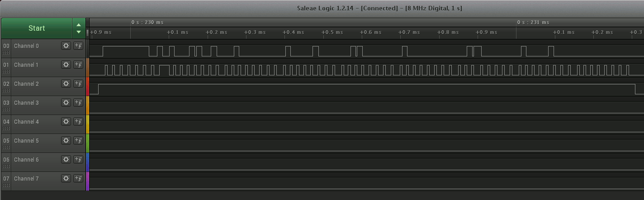
Task: Open settings gear for Channel 7
Action: [66, 178]
